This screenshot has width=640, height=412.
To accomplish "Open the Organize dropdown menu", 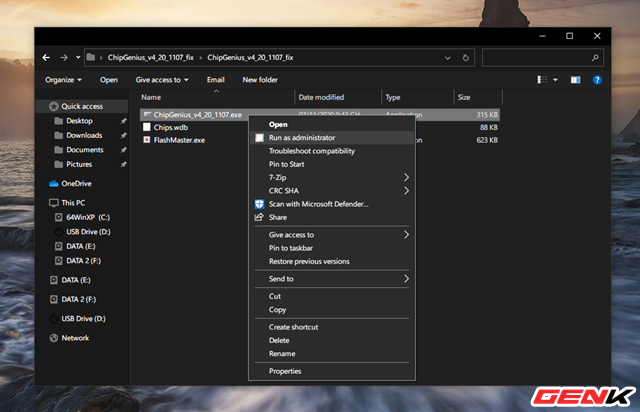I will coord(63,80).
